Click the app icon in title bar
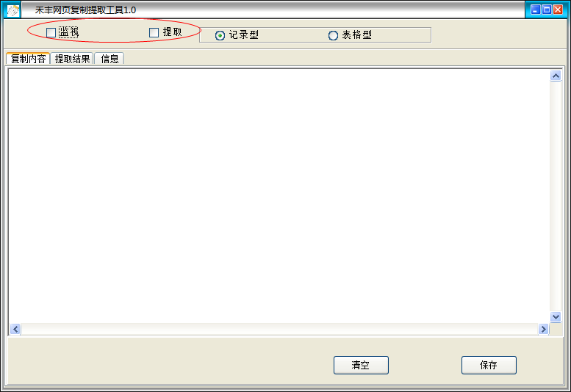This screenshot has width=571, height=392. point(13,10)
